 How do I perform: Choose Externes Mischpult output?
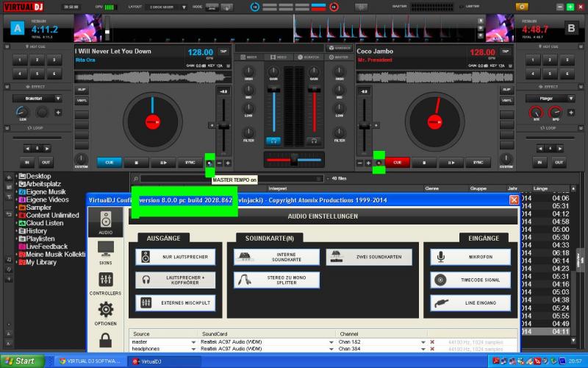tap(175, 302)
